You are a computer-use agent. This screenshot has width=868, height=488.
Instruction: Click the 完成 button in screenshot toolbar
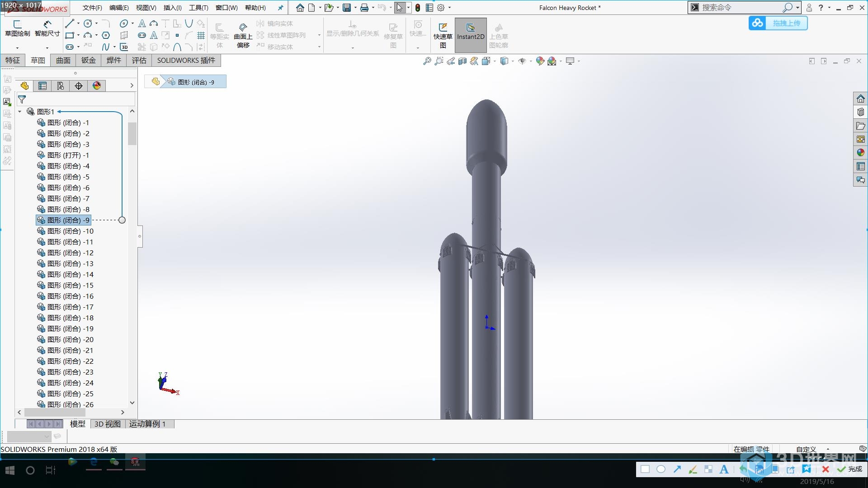coord(850,469)
